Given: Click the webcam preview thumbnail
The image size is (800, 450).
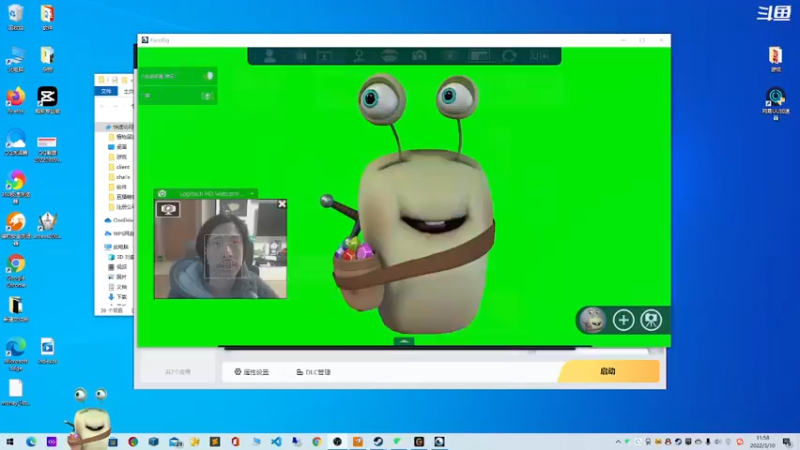Looking at the screenshot, I should [221, 248].
